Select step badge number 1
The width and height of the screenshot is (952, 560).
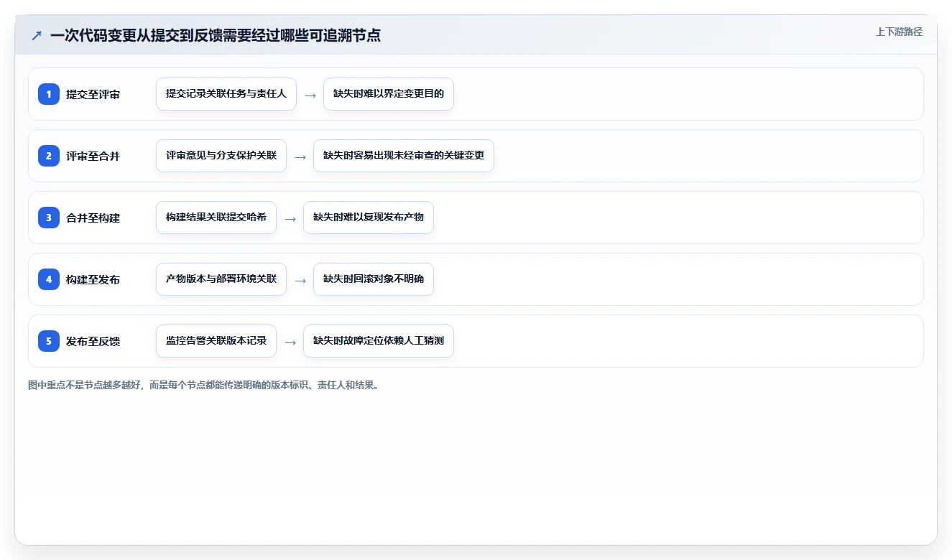tap(49, 94)
